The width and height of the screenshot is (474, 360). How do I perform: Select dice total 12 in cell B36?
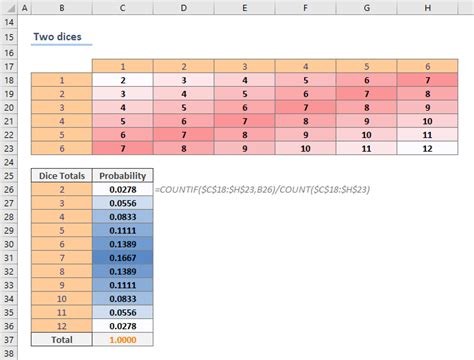click(62, 326)
